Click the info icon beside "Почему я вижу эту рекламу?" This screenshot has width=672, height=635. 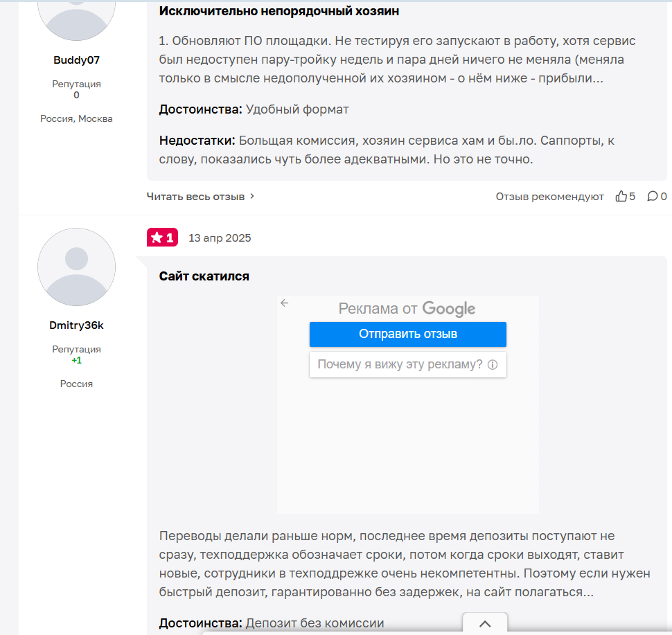[x=493, y=365]
